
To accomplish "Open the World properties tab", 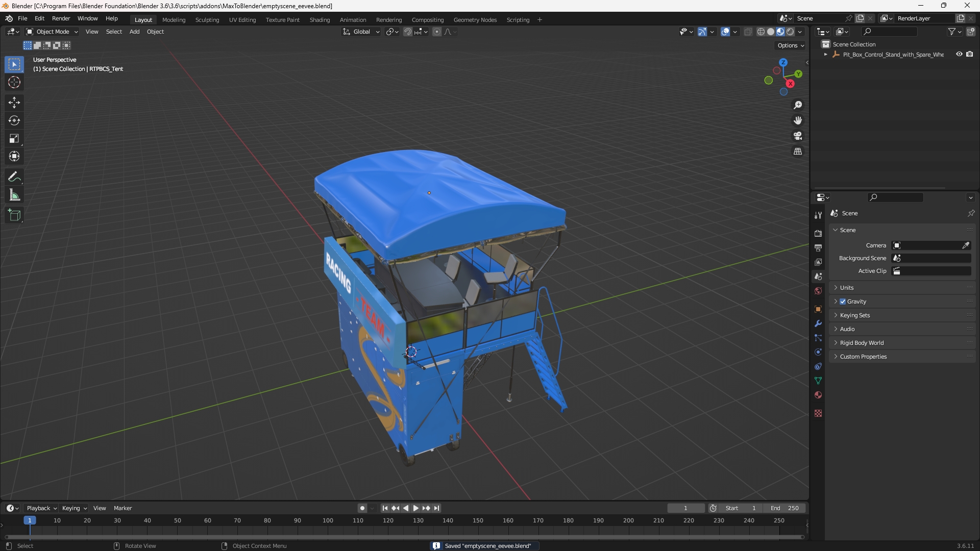I will (x=818, y=291).
